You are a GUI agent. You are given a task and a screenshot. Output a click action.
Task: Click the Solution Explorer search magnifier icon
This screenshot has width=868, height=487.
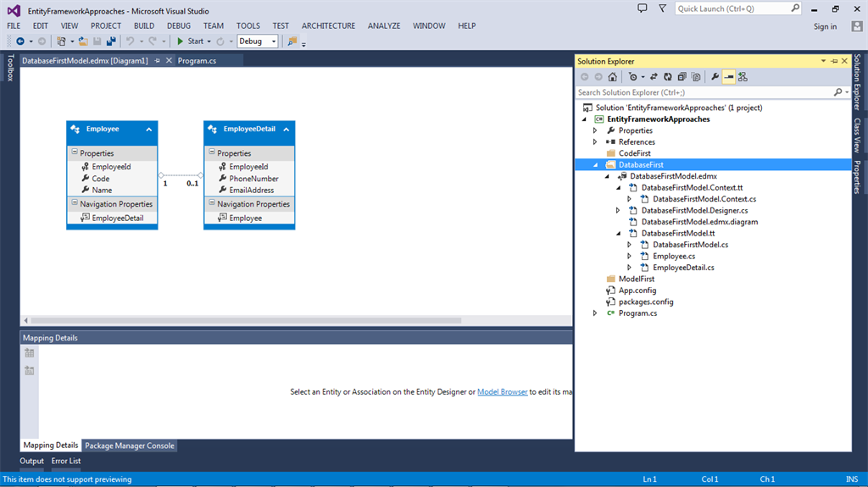tap(838, 92)
